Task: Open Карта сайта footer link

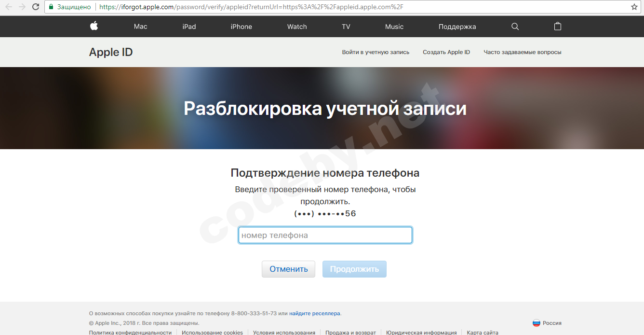Action: tap(483, 333)
